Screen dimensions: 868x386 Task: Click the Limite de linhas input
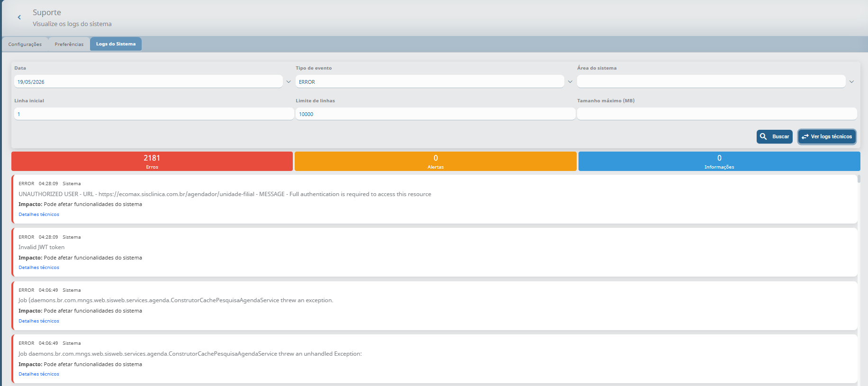click(435, 114)
